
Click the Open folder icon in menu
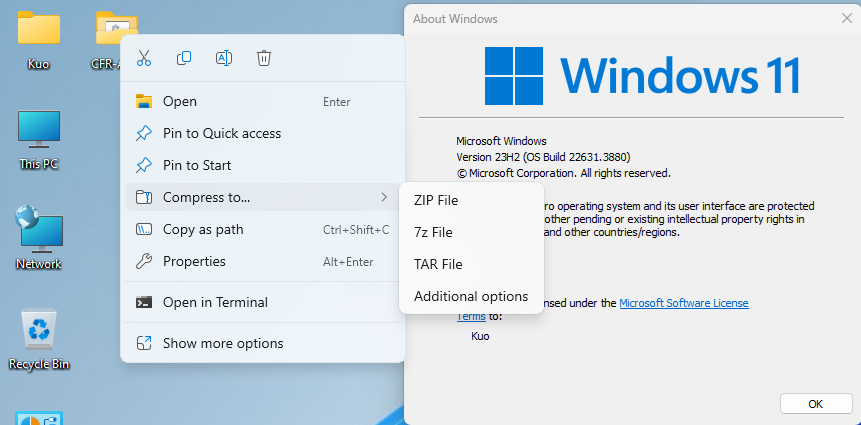click(144, 102)
